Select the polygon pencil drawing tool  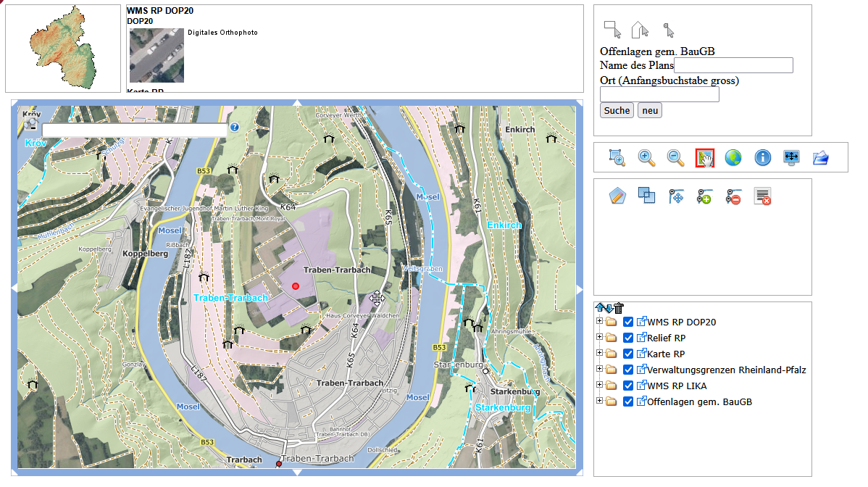coord(617,196)
